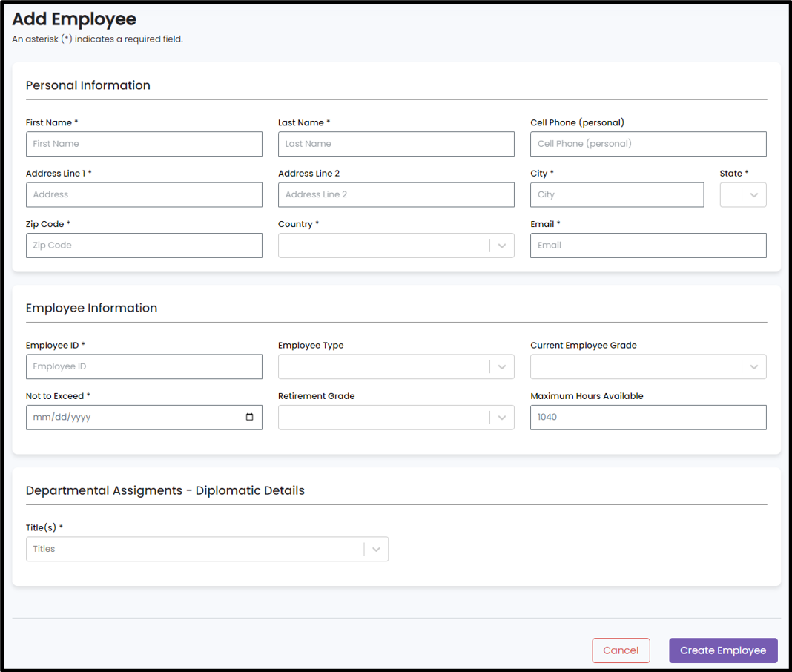Expand the Current Employee Grade dropdown

tap(648, 367)
